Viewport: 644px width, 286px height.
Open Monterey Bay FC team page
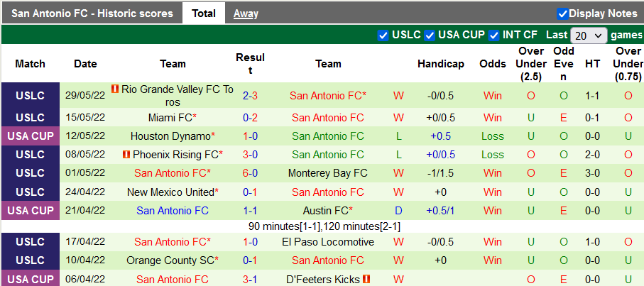[327, 173]
